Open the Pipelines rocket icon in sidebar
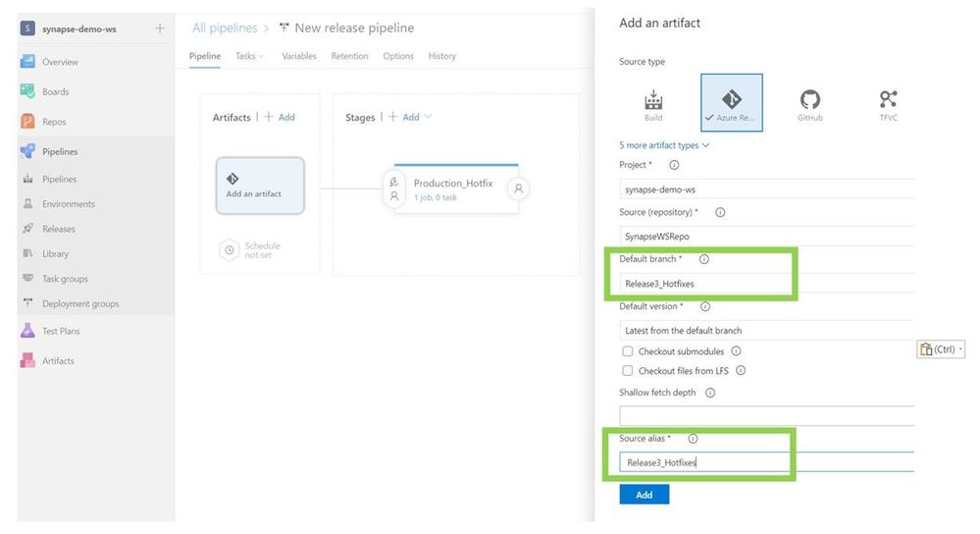 click(x=27, y=151)
